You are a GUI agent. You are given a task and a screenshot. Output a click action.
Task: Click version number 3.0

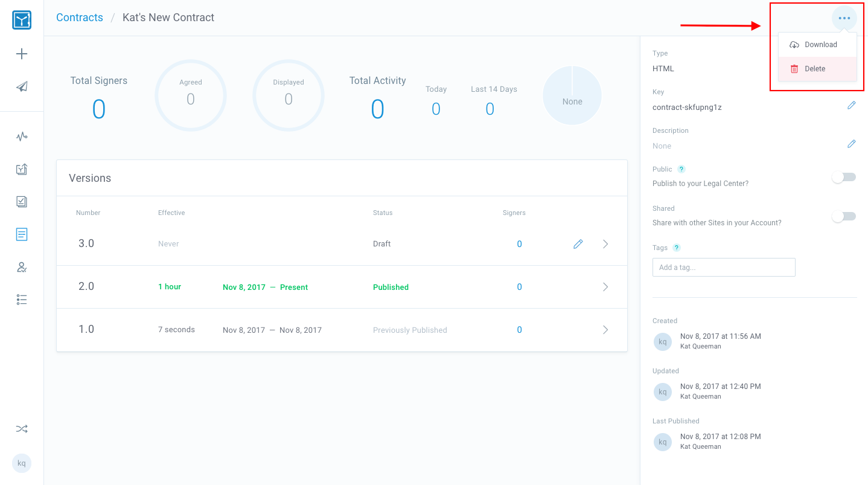pyautogui.click(x=86, y=243)
